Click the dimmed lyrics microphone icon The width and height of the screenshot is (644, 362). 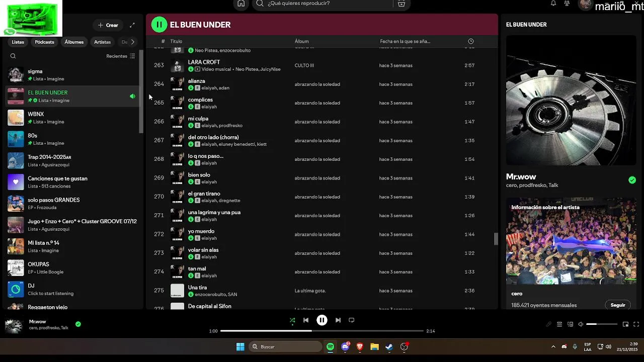pos(549,324)
